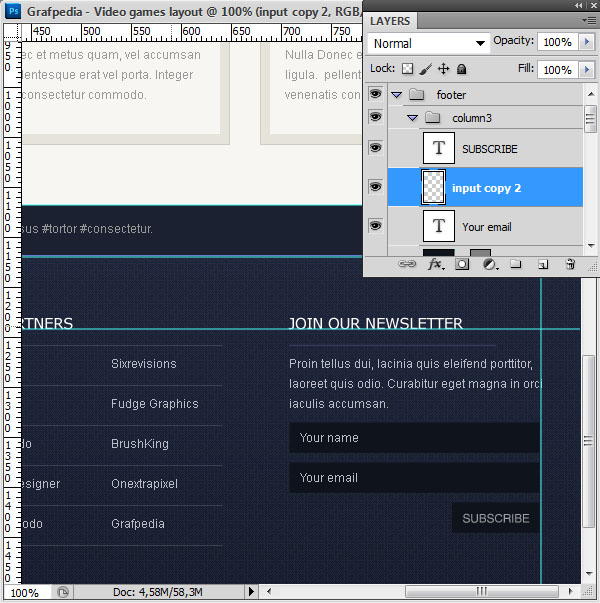Click the Sixrevisions partner link

point(144,363)
